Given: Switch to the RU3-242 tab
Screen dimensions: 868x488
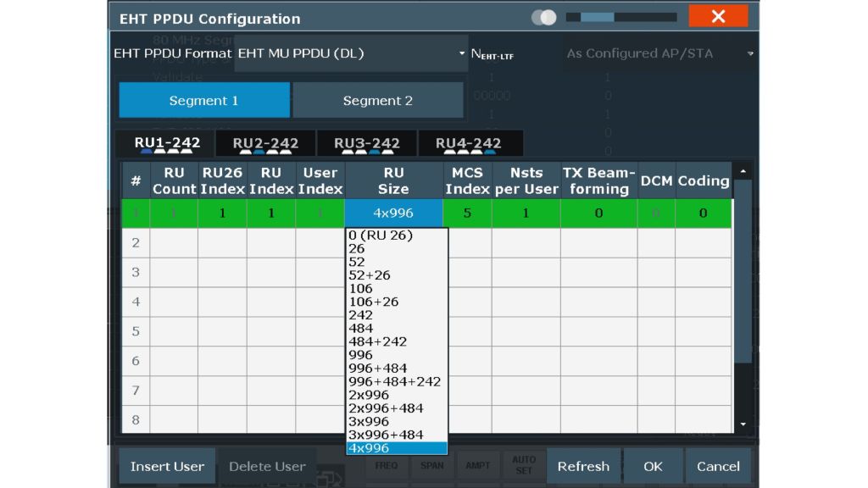Looking at the screenshot, I should (366, 143).
